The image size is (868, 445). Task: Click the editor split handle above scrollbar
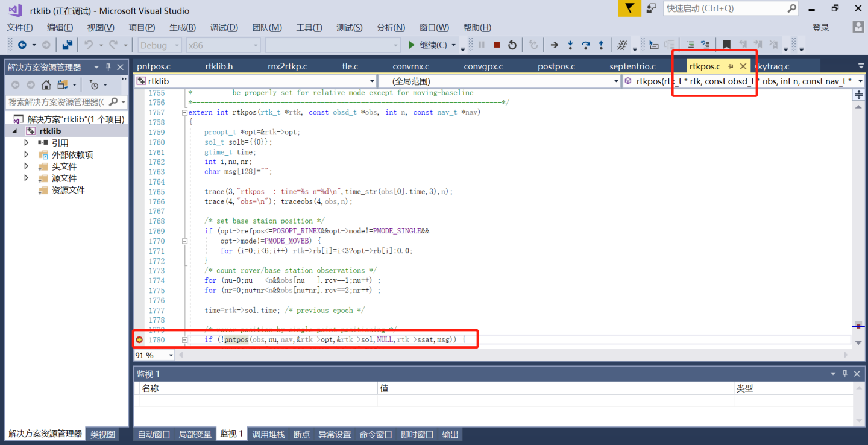[x=858, y=95]
